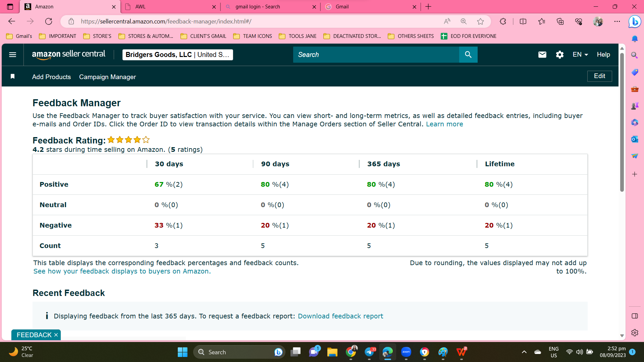Viewport: 644px width, 362px height.
Task: Add this page to favorites star
Action: coord(480,21)
